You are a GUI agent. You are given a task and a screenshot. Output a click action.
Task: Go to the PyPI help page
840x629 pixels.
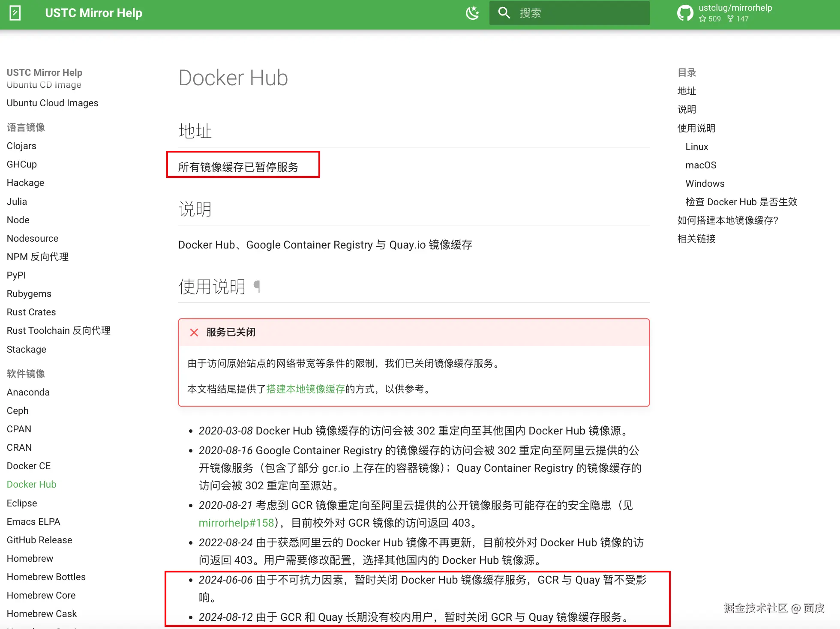pos(16,275)
